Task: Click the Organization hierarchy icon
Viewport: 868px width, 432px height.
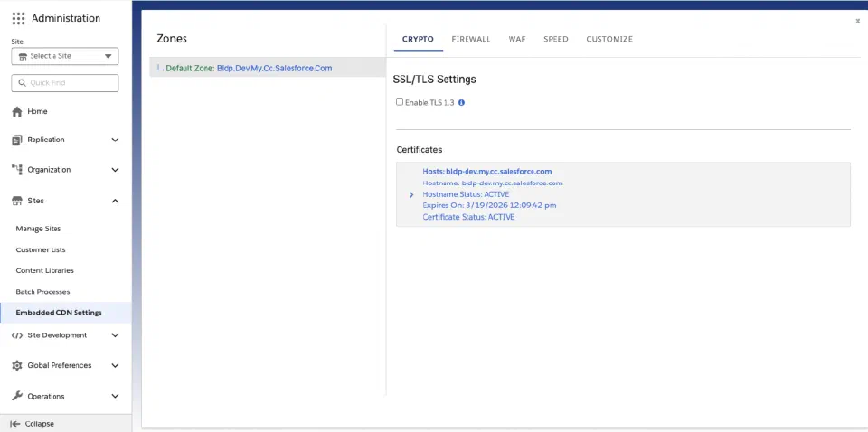Action: (x=16, y=170)
